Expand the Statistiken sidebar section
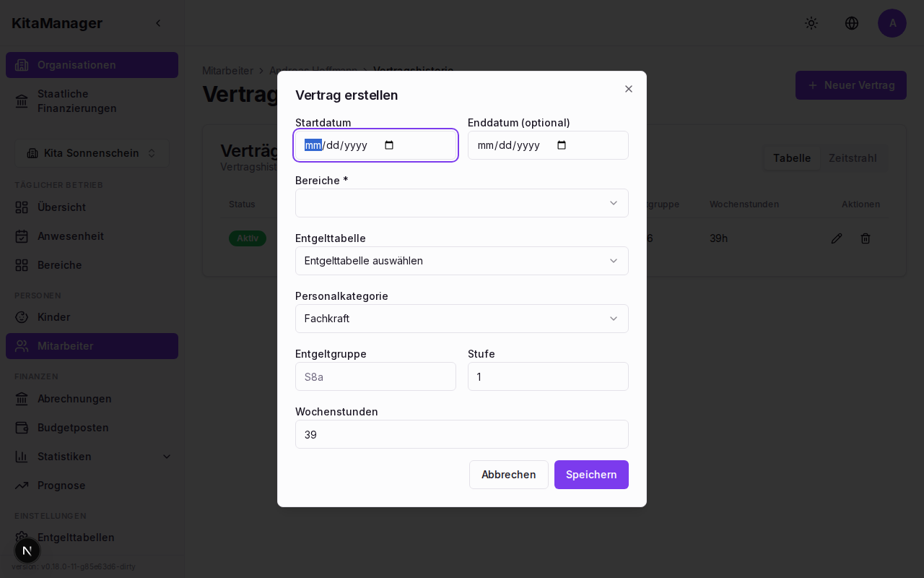Screen dimensions: 924x578 (167, 457)
